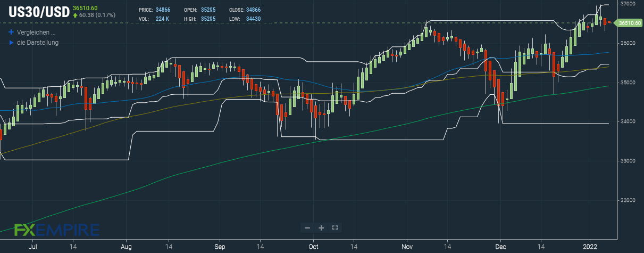Click the HIGH value 35295
This screenshot has width=644, height=253.
[x=209, y=19]
